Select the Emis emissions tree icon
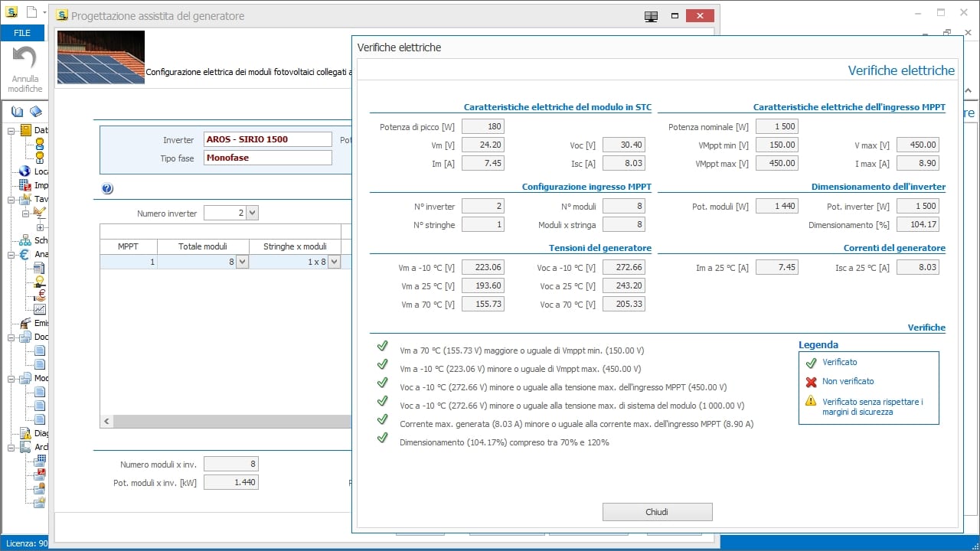 (25, 323)
